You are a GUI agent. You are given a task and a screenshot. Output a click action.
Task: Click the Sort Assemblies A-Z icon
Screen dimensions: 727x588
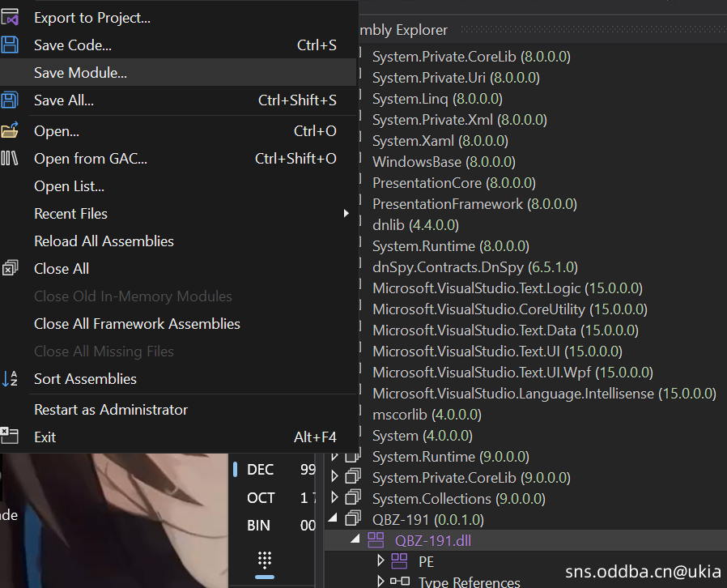pyautogui.click(x=9, y=378)
